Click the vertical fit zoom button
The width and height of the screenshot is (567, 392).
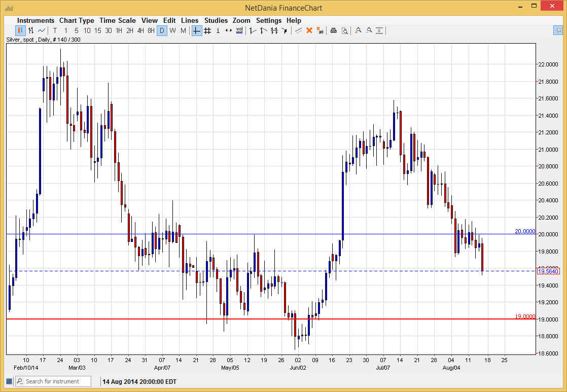[380, 30]
